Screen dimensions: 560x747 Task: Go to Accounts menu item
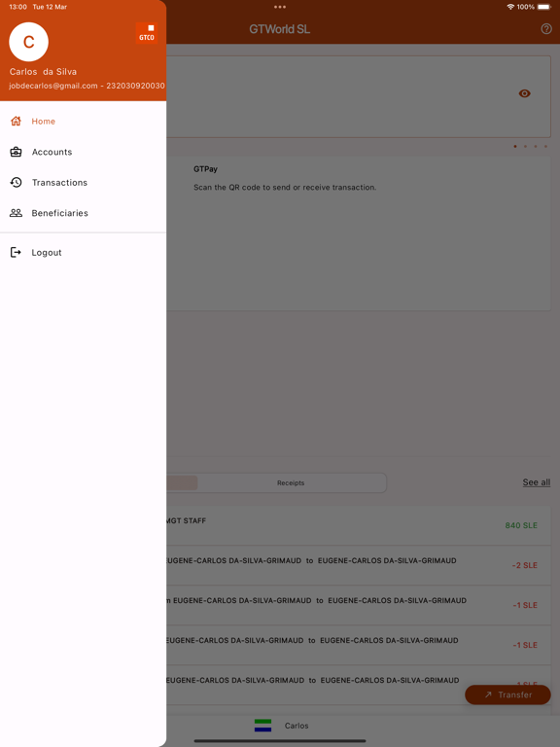[x=52, y=152]
